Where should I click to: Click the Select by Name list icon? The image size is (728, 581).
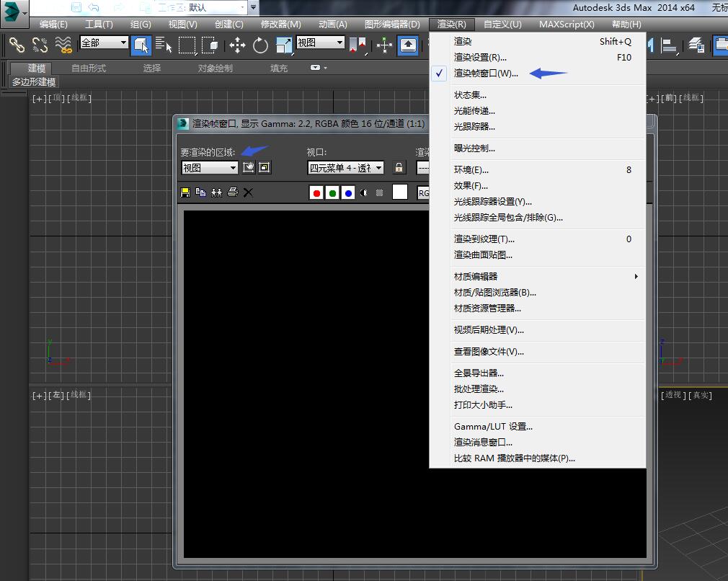click(x=164, y=45)
